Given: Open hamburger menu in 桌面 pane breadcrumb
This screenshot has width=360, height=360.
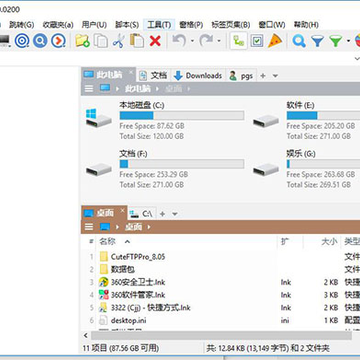Looking at the screenshot, I should (x=89, y=227).
